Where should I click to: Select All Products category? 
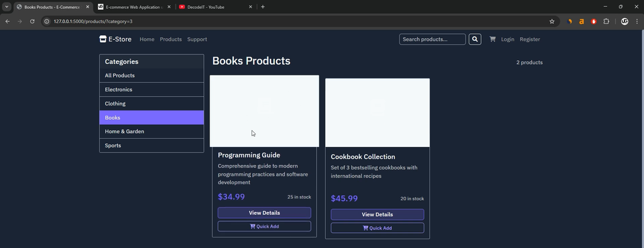tap(152, 75)
